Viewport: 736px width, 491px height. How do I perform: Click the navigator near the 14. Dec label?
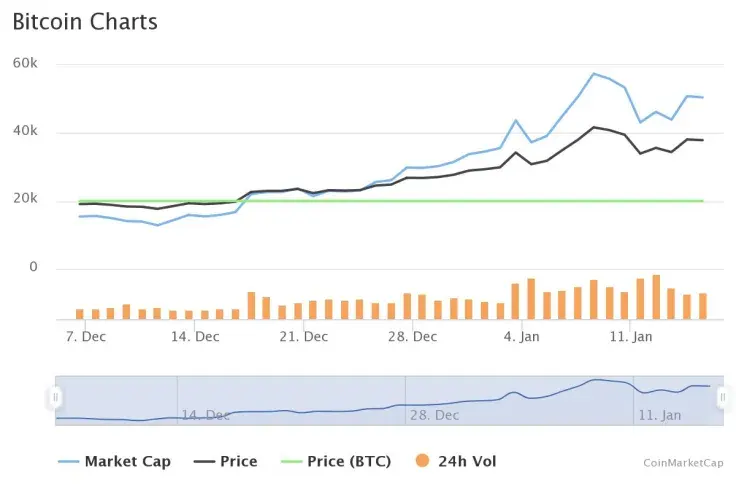point(206,413)
